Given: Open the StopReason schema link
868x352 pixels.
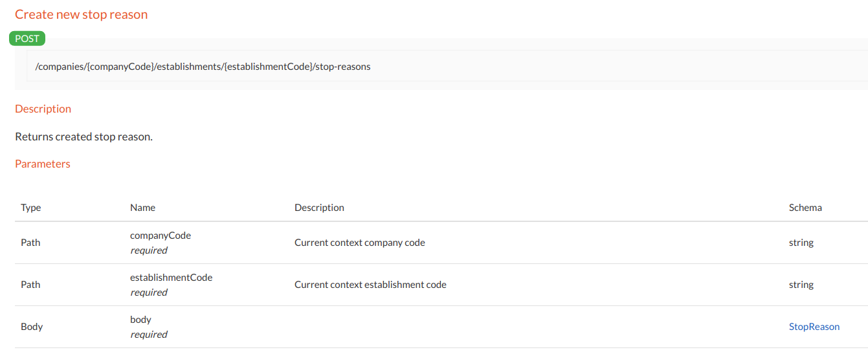Looking at the screenshot, I should coord(814,327).
